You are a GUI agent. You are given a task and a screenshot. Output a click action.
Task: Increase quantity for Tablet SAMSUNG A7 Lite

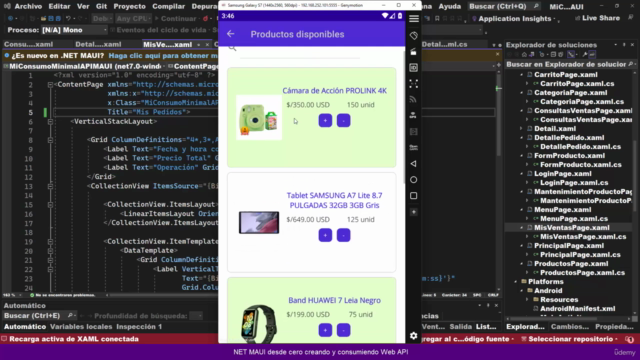(325, 235)
